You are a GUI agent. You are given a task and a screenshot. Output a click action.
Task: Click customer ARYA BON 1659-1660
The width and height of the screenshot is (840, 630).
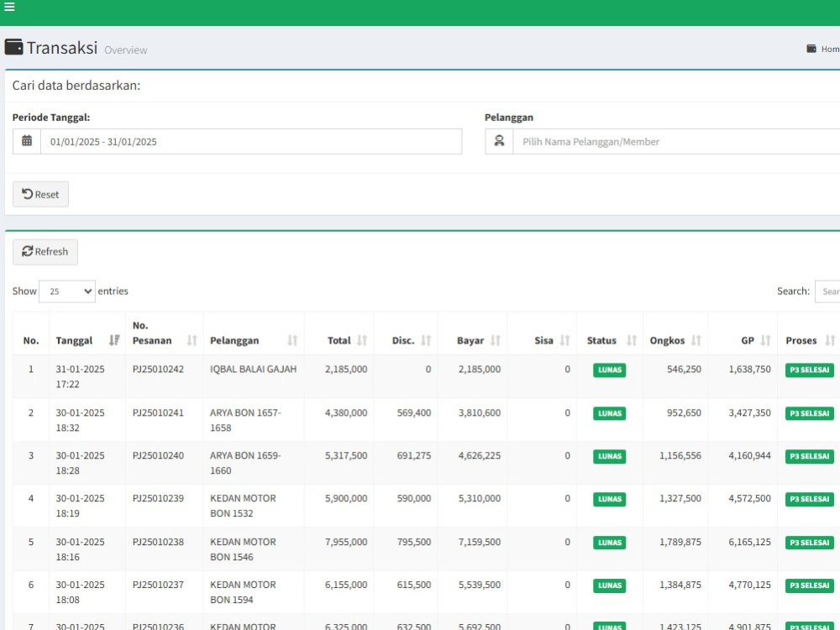(x=245, y=463)
